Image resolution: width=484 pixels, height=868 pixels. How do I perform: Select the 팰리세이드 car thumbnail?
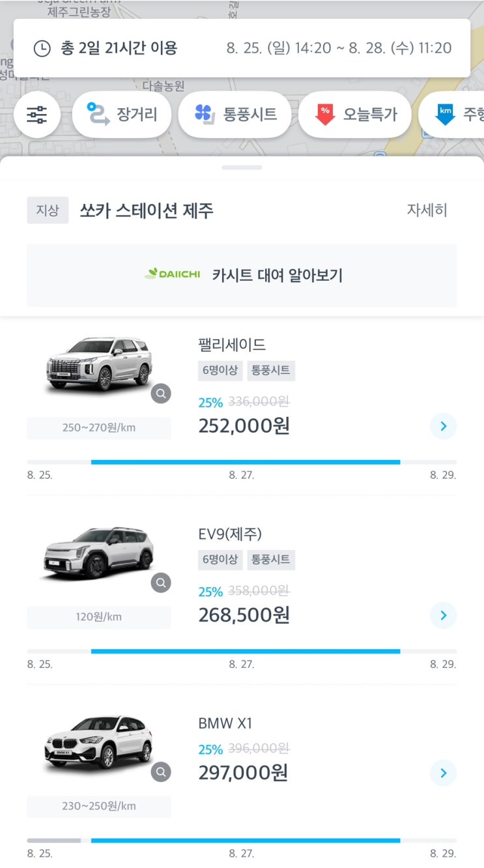point(99,365)
